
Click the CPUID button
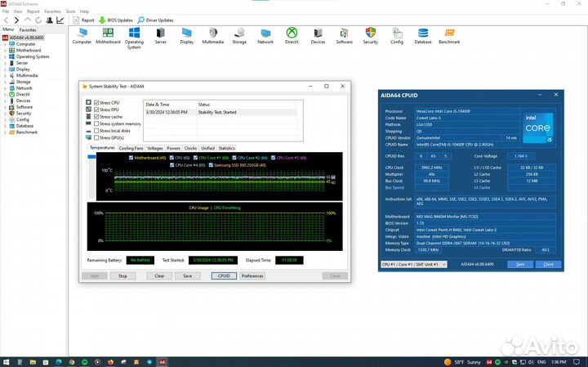tap(224, 275)
